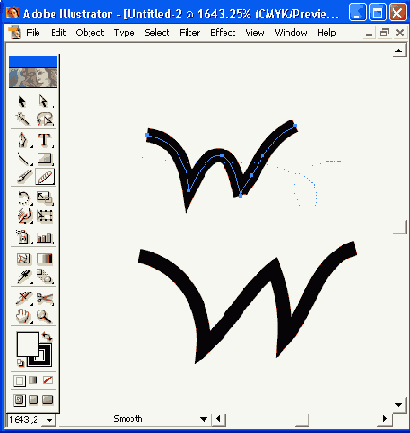Select the black arrow Selection tool
Image resolution: width=410 pixels, height=433 pixels.
coord(22,101)
